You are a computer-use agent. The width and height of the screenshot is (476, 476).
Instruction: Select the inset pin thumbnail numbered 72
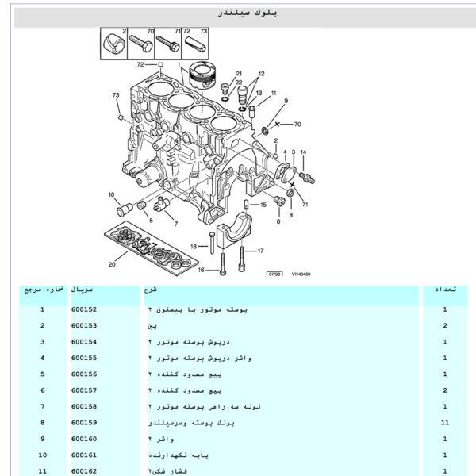(194, 42)
